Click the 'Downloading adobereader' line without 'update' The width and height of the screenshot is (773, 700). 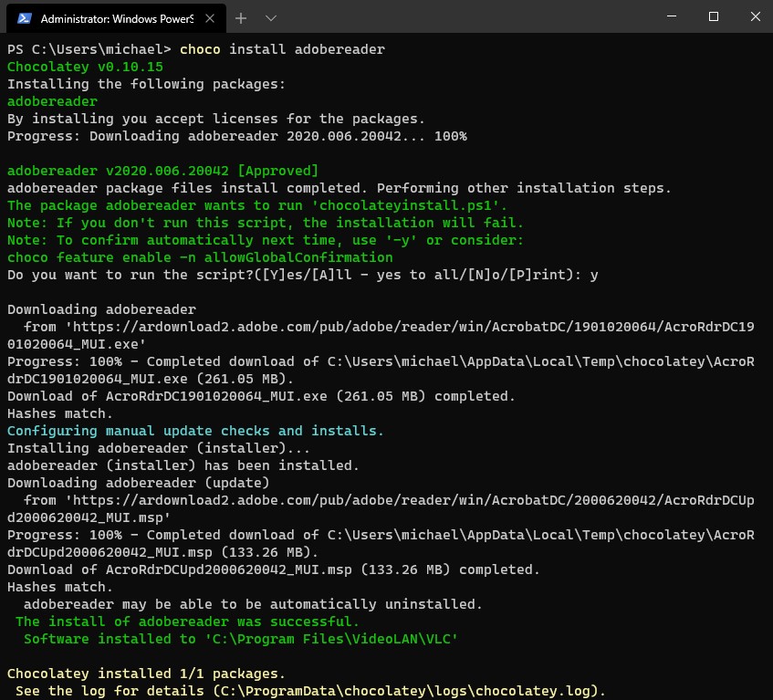[x=101, y=309]
